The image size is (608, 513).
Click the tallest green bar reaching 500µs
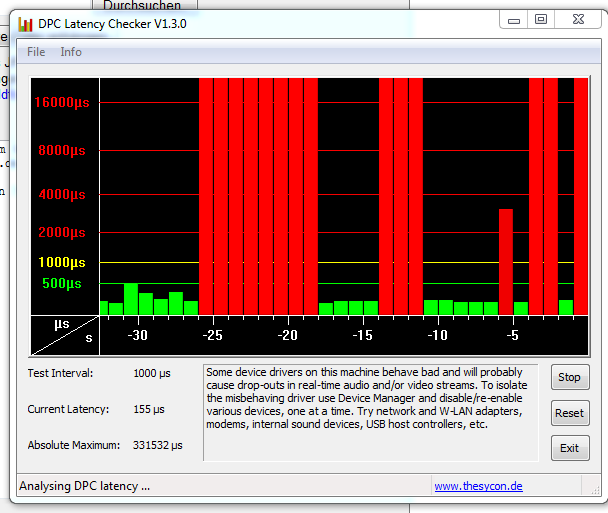click(x=131, y=299)
